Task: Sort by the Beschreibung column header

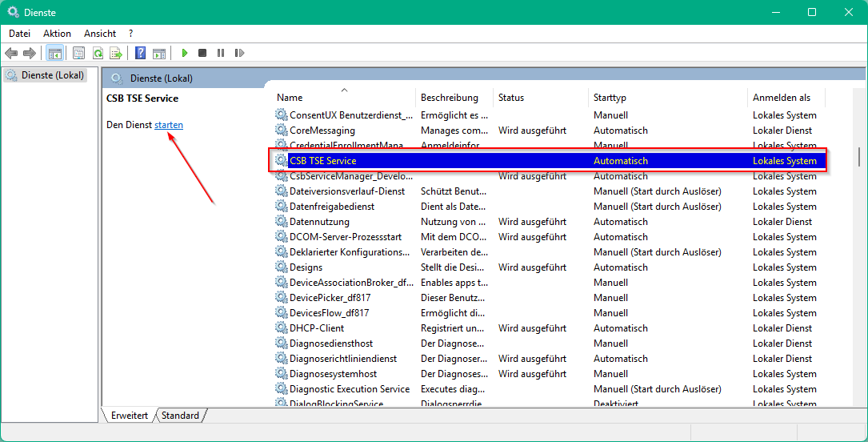Action: coord(454,98)
